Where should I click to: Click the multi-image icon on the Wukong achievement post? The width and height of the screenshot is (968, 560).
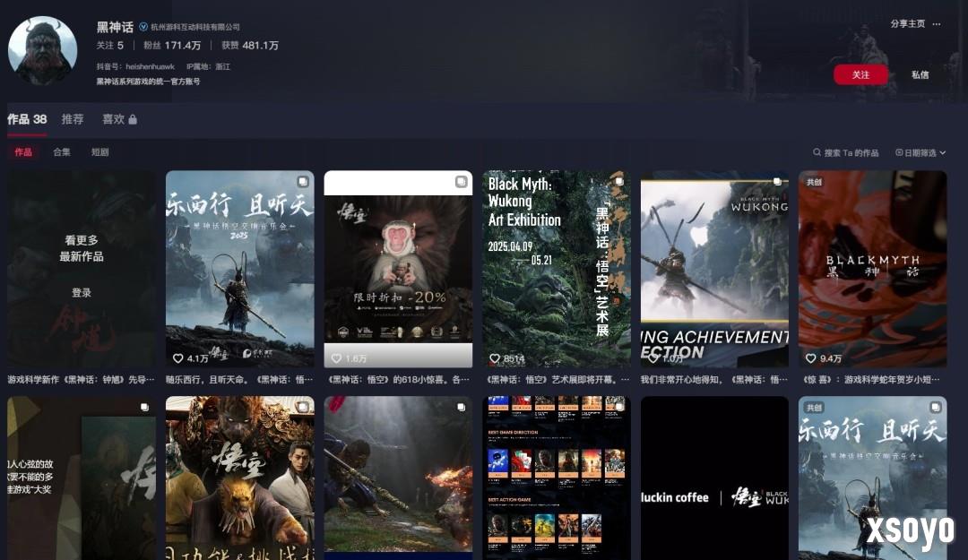777,182
